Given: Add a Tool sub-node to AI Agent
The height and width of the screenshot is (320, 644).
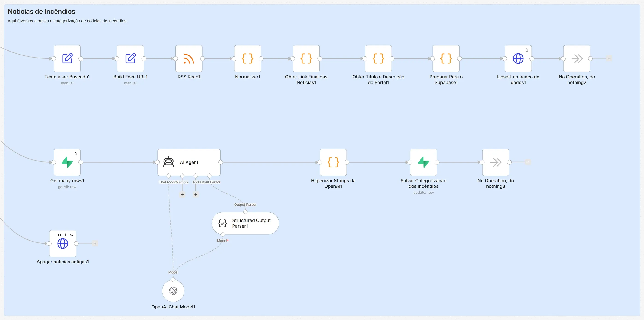Looking at the screenshot, I should click(196, 194).
